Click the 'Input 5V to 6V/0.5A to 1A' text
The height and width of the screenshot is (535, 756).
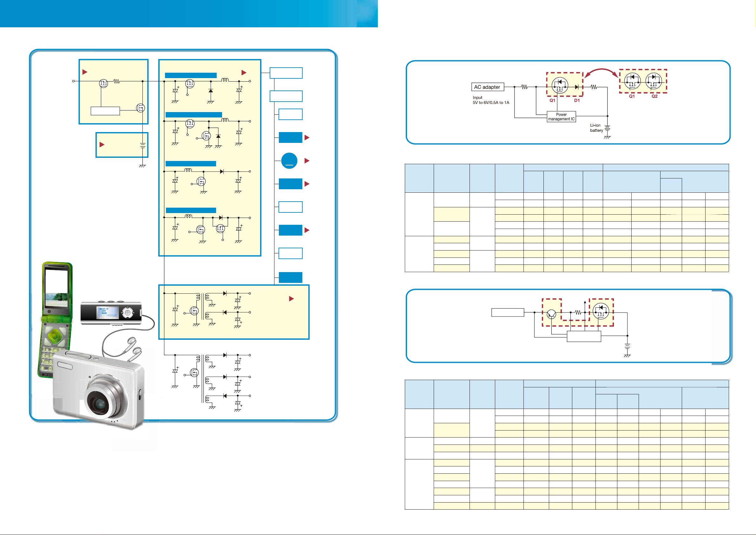point(490,100)
